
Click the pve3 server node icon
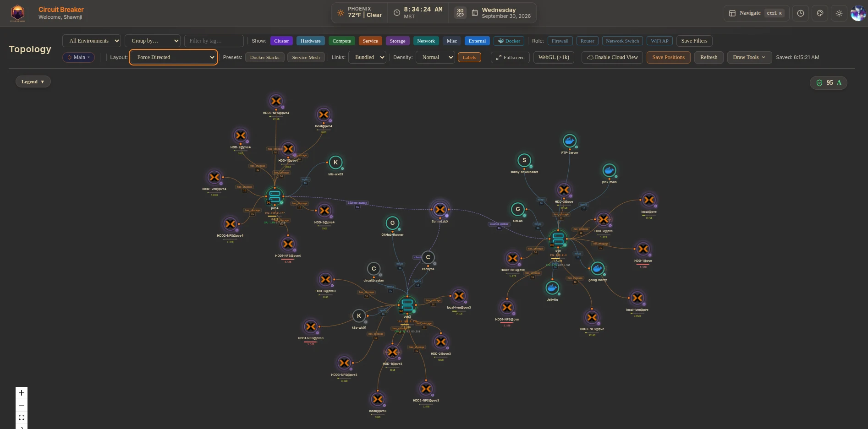(x=407, y=305)
